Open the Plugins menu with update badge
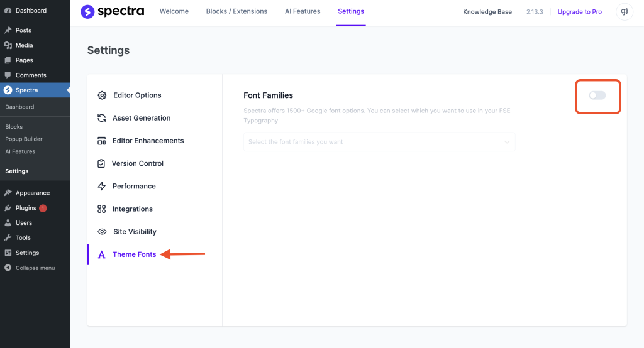This screenshot has width=644, height=348. (x=26, y=208)
